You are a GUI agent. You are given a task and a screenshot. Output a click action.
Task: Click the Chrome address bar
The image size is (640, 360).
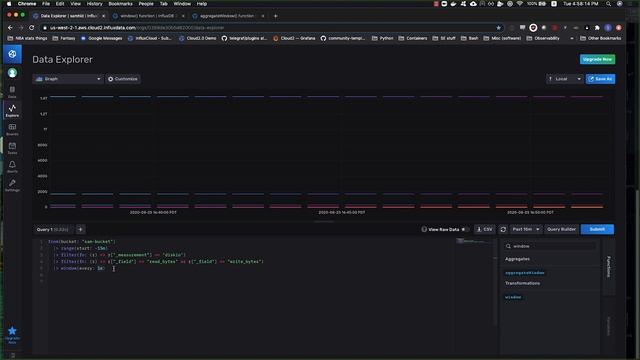[269, 28]
